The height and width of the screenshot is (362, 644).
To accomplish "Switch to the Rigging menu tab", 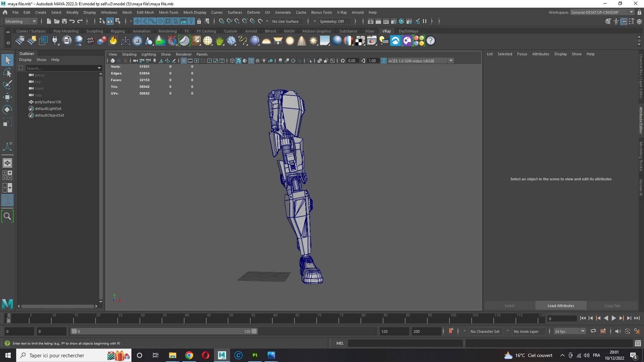I will [x=118, y=31].
